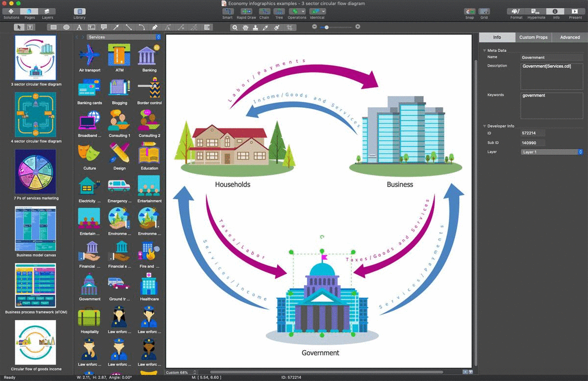588x381 pixels.
Task: Choose the Crop tool
Action: coord(290,27)
